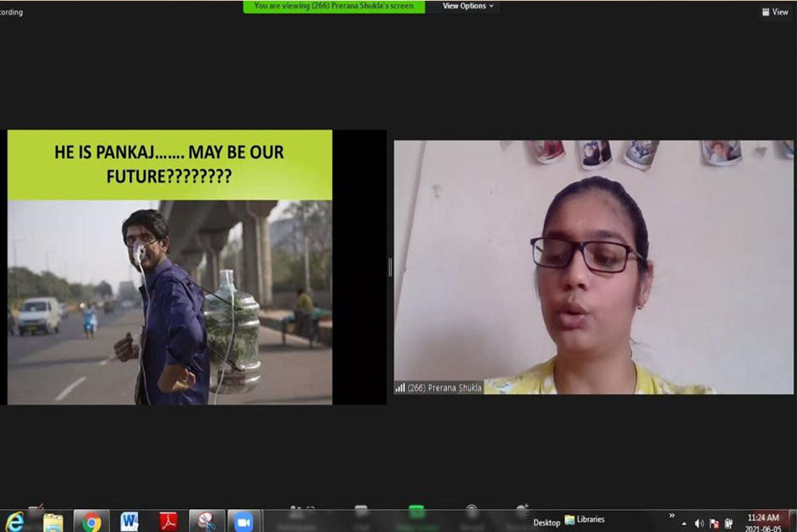Toggle the Participants panel in Zoom toolbar
797x532 pixels.
click(x=297, y=514)
